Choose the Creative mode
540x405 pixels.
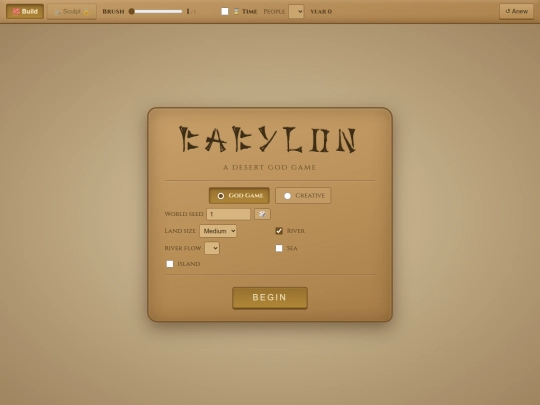point(303,196)
